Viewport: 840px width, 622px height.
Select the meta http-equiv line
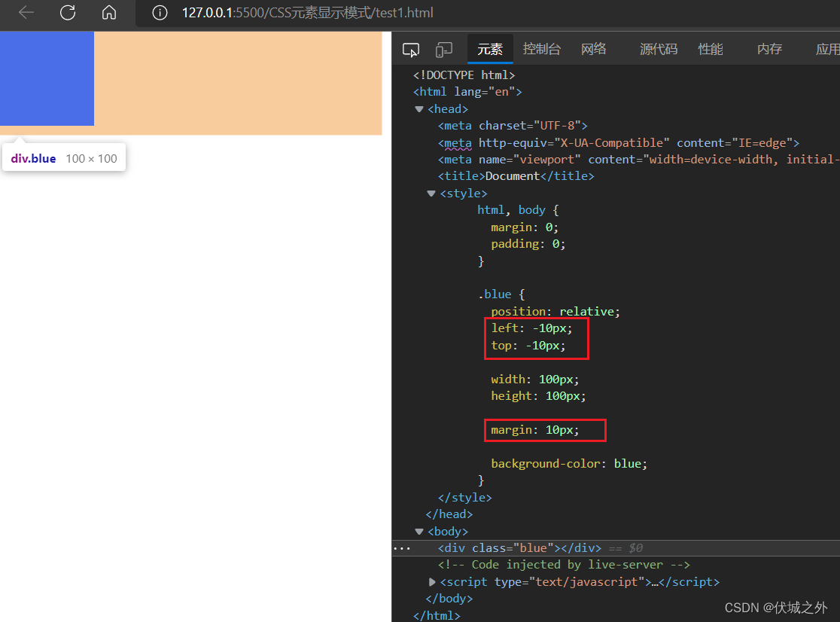pyautogui.click(x=619, y=142)
